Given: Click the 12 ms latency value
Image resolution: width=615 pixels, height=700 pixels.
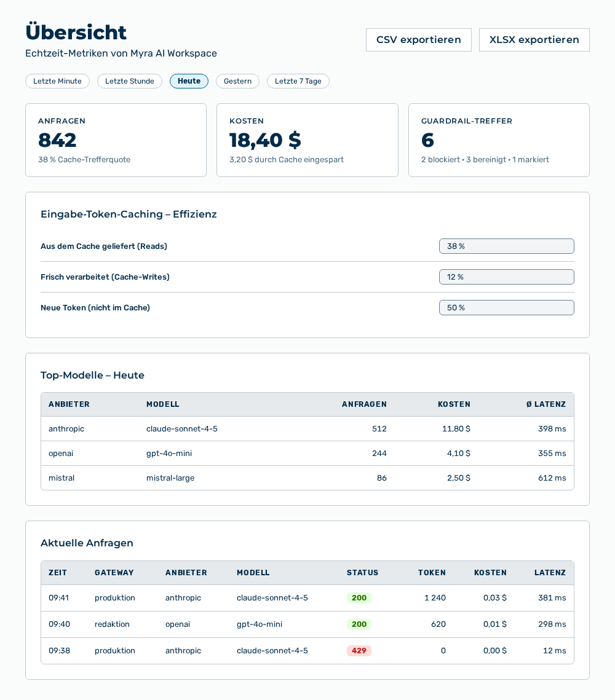Looking at the screenshot, I should (x=554, y=650).
